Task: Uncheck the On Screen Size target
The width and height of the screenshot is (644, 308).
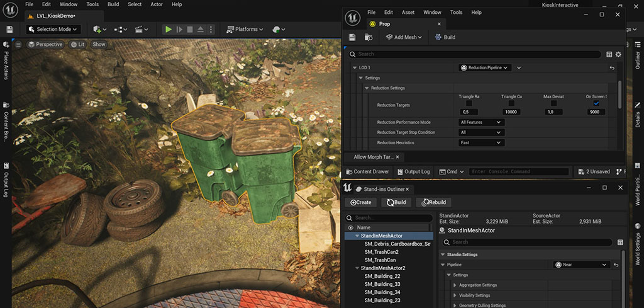Action: tap(596, 103)
